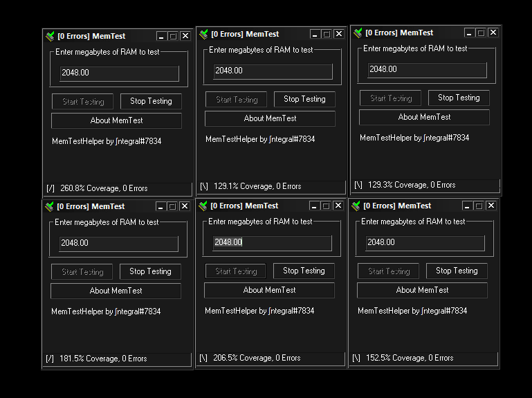This screenshot has width=532, height=398.
Task: Minimize the 181.5% coverage MemTest window
Action: coord(160,206)
